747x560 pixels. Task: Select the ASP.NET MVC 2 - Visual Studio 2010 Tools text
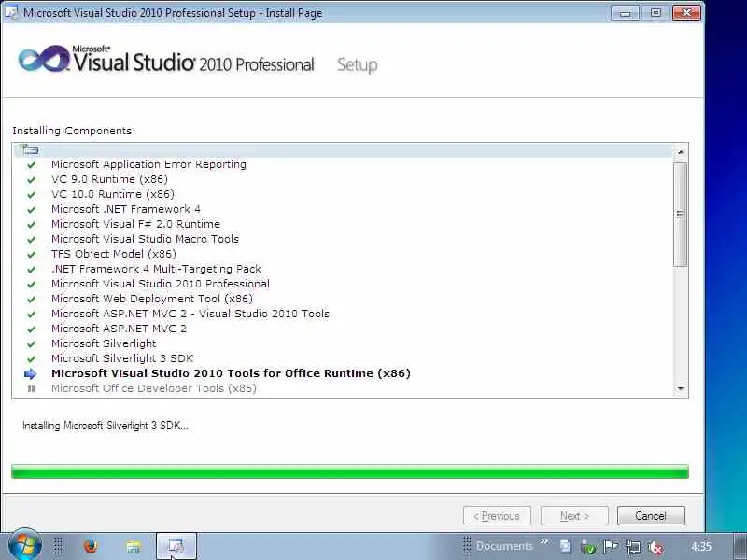tap(190, 314)
